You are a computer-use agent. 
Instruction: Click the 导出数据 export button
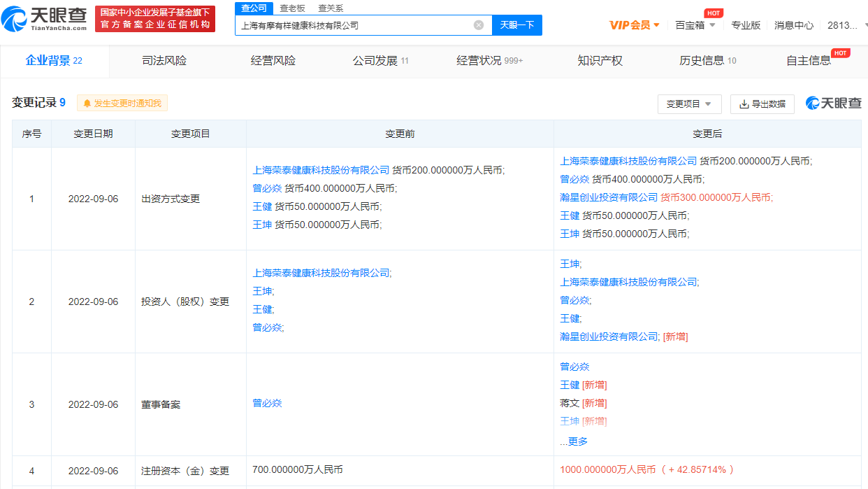[x=762, y=104]
